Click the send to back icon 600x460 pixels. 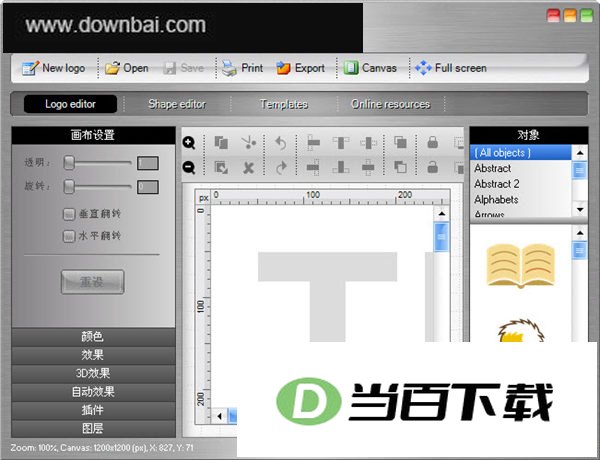(x=400, y=167)
